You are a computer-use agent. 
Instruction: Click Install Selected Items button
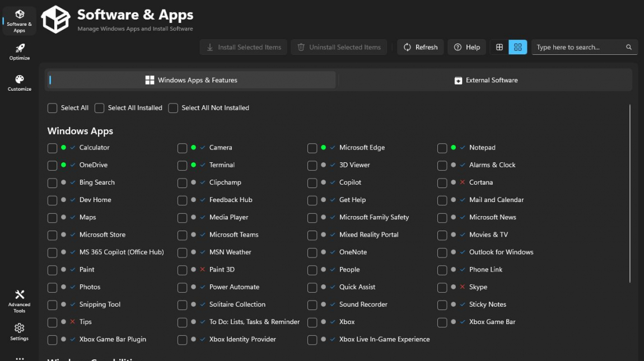click(244, 47)
